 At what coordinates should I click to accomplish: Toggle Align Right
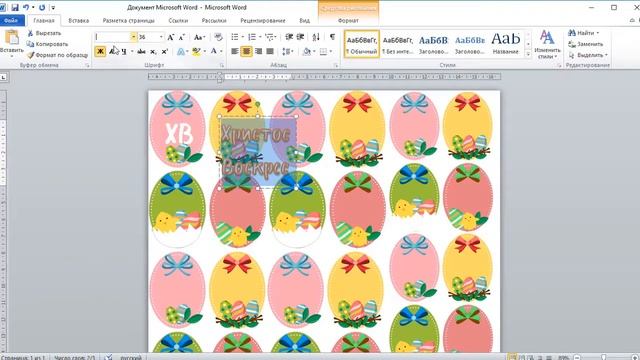pos(258,51)
